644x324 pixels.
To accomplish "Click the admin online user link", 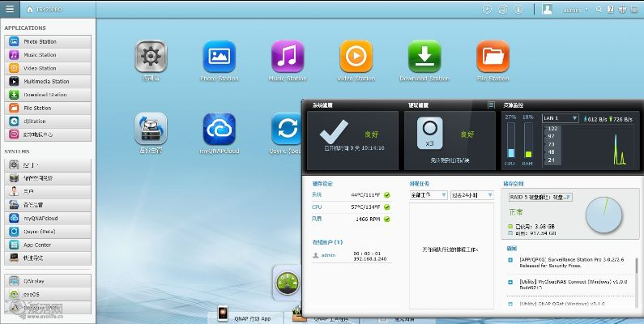I will [x=328, y=255].
